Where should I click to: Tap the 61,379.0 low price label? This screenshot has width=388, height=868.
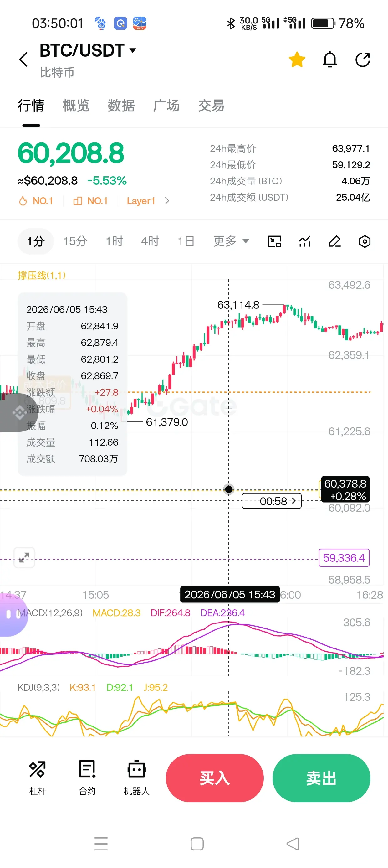pyautogui.click(x=167, y=422)
